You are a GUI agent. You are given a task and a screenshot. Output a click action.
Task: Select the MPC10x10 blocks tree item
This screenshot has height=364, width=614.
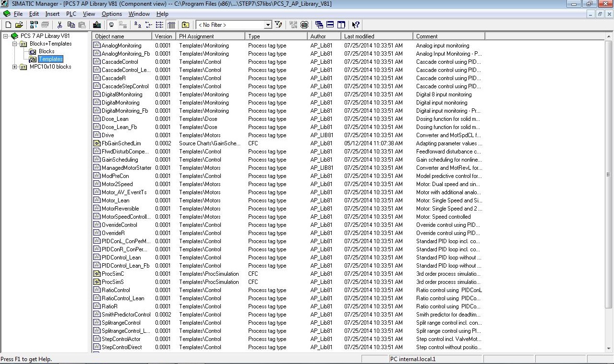click(x=50, y=67)
